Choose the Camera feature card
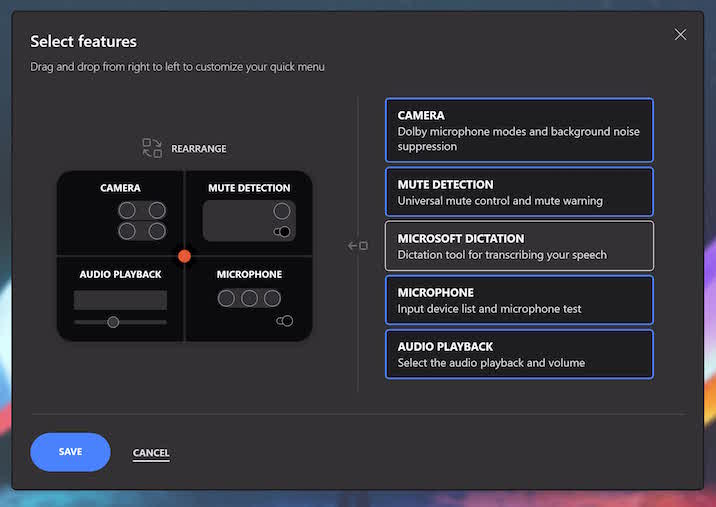716x507 pixels. tap(519, 130)
